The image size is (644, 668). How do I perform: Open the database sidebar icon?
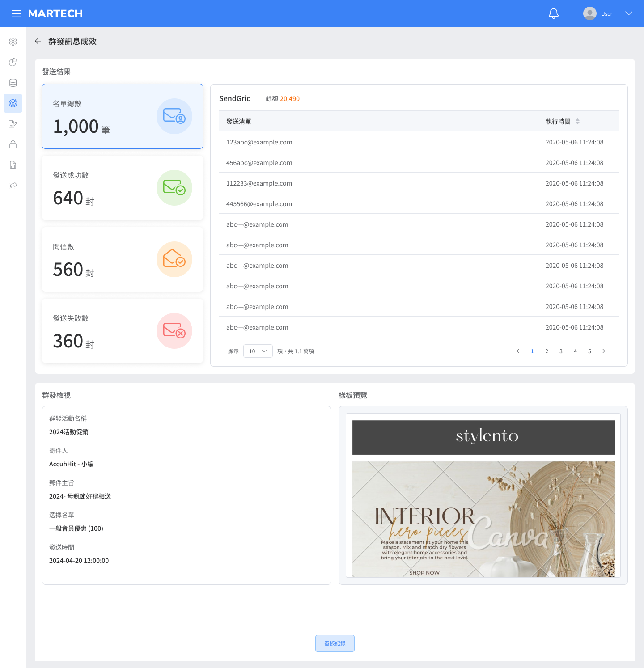coord(13,83)
